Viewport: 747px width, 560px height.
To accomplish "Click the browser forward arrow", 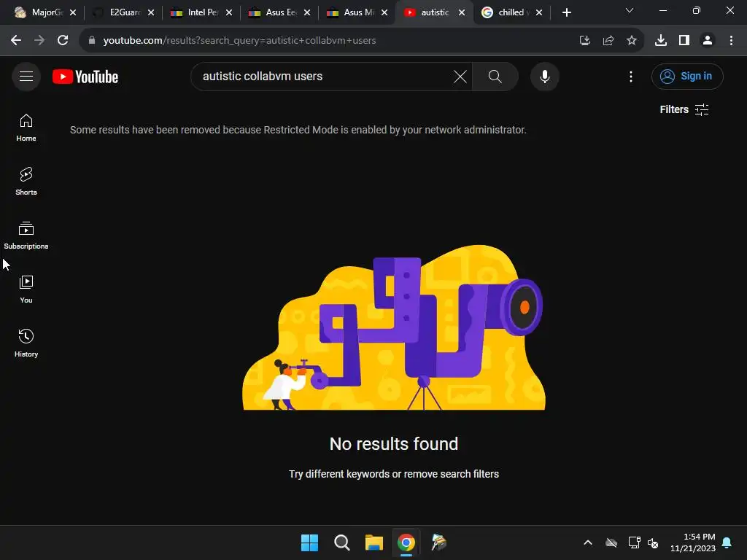I will pos(39,41).
